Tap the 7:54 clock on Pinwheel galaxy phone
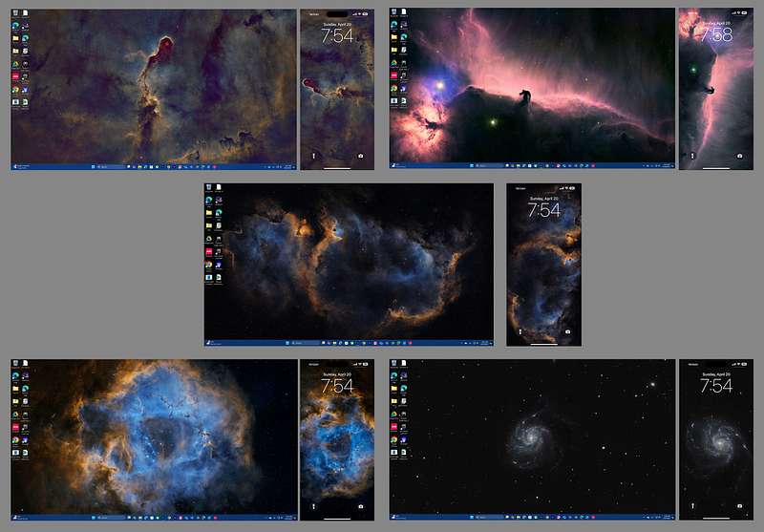This screenshot has height=532, width=764. point(716,386)
